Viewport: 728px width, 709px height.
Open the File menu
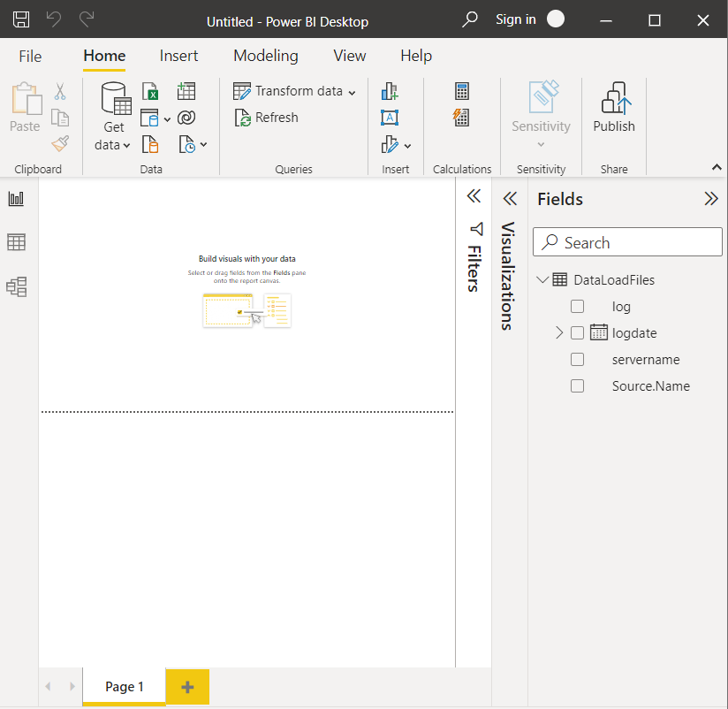pyautogui.click(x=30, y=57)
